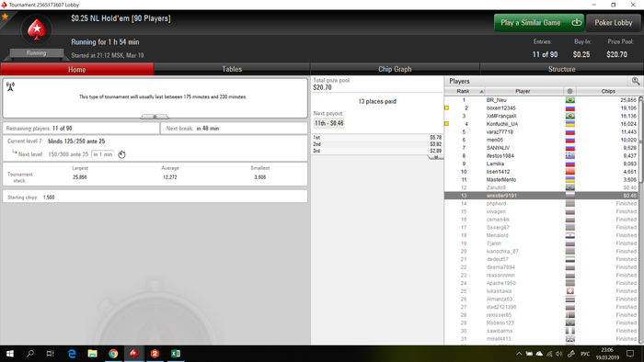The image size is (644, 362).
Task: Click the Running status label
Action: [36, 53]
